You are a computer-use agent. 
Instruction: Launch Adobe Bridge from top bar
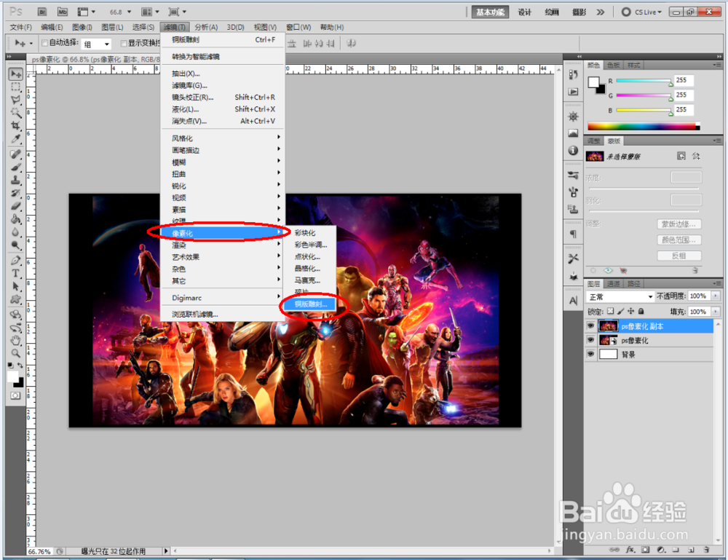tap(42, 12)
